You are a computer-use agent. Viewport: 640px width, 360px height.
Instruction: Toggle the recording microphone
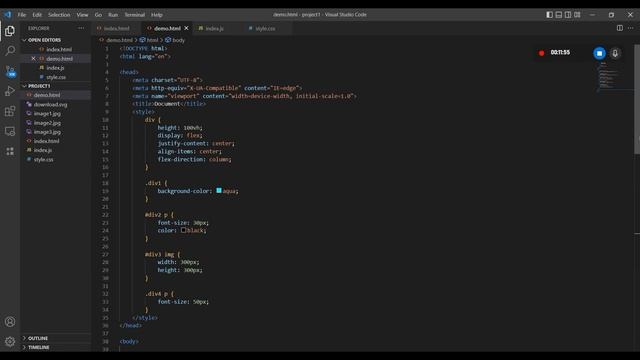tap(615, 53)
